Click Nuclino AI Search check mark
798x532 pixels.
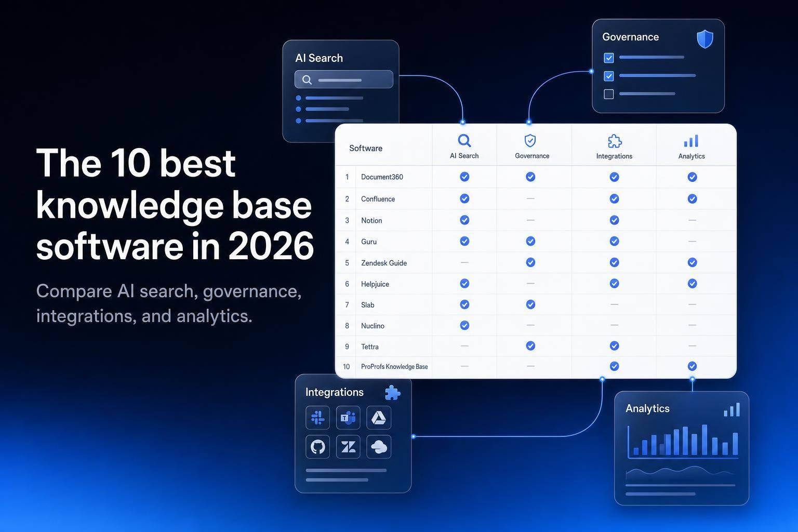[464, 325]
